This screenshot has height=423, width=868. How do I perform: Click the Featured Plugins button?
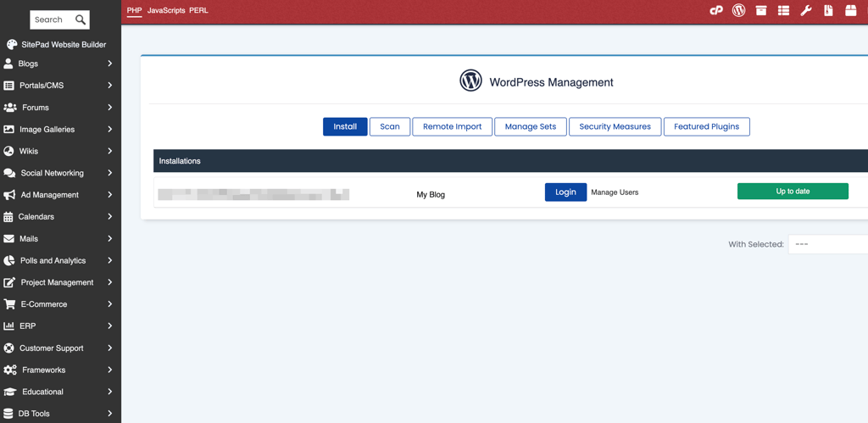[706, 127]
